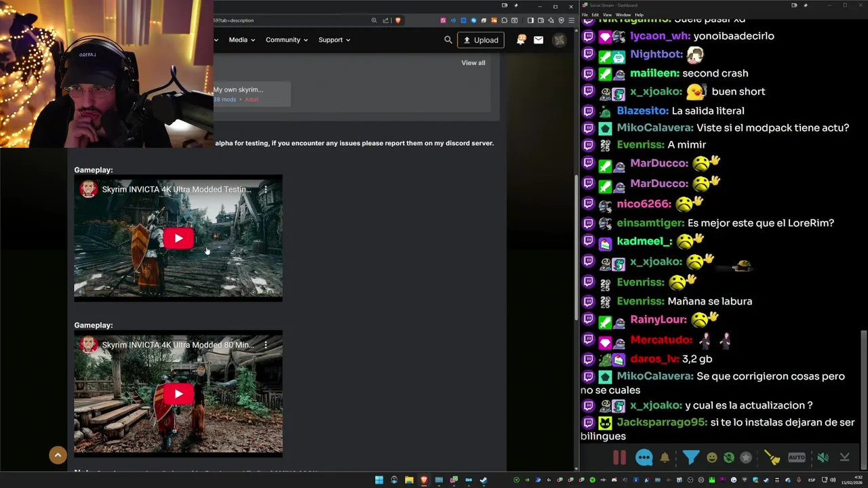This screenshot has width=868, height=488.
Task: Open the Windows Start button
Action: (379, 480)
